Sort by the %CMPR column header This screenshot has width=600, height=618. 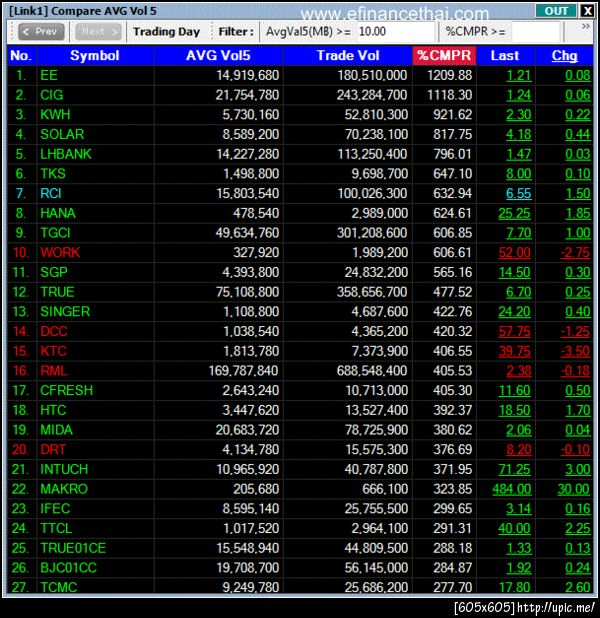[x=444, y=56]
